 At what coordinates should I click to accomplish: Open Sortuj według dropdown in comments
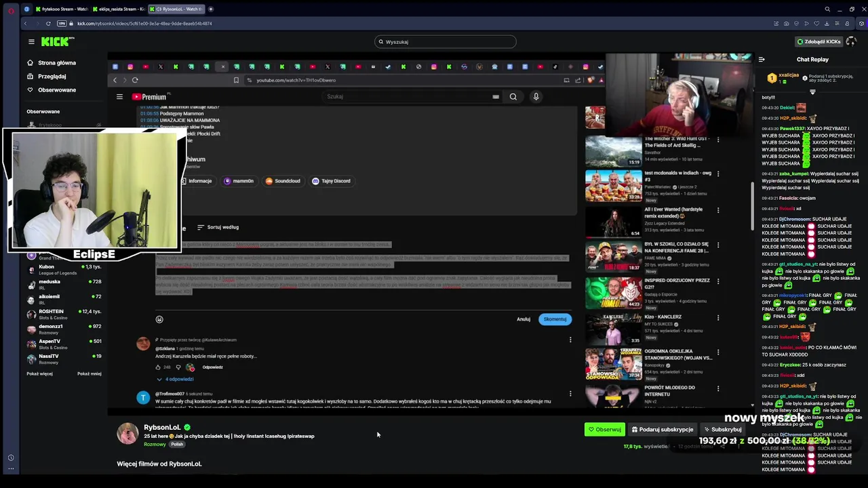tap(218, 227)
